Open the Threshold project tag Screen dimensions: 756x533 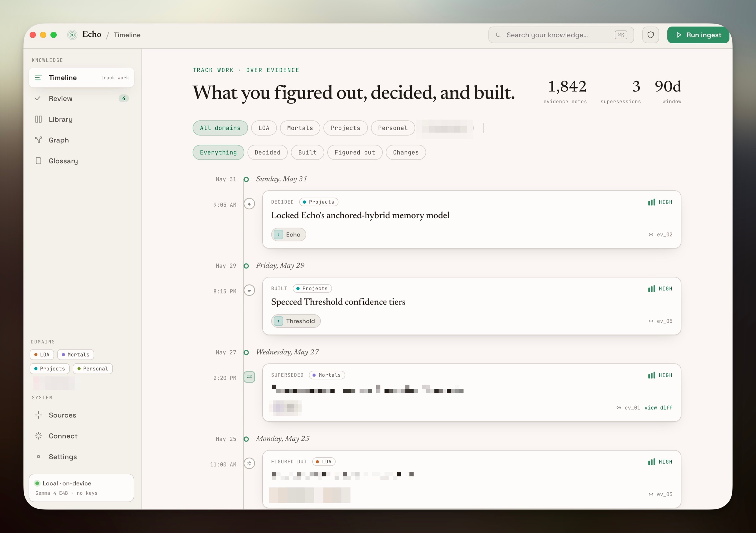(x=296, y=321)
